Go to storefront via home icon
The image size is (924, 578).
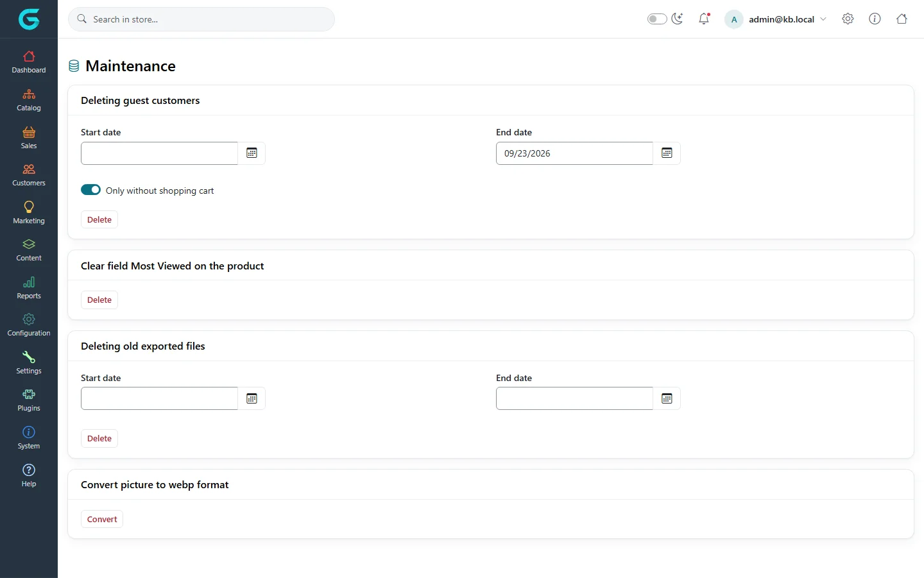(x=902, y=19)
